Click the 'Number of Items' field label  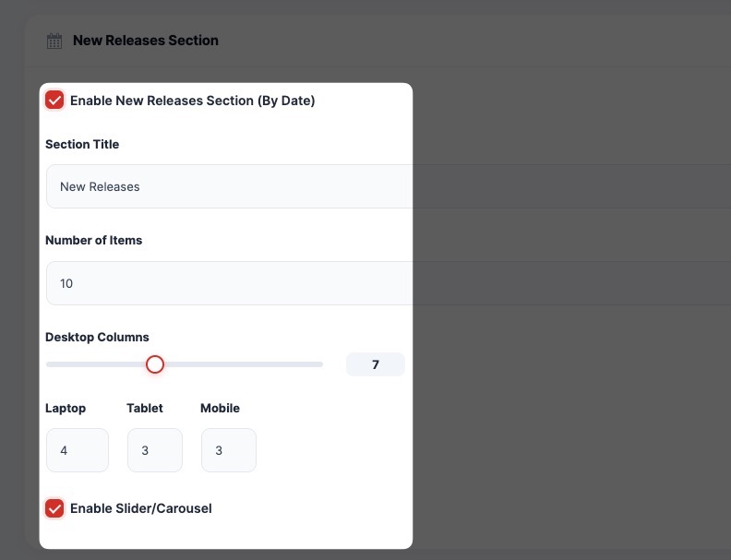tap(93, 240)
